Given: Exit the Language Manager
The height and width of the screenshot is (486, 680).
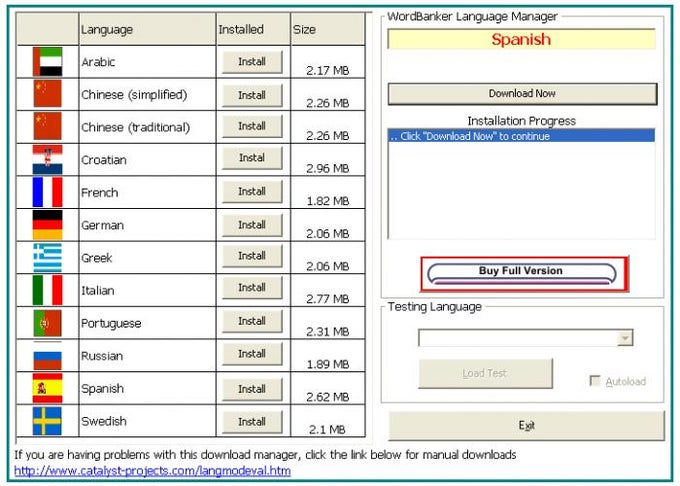Looking at the screenshot, I should click(x=526, y=426).
